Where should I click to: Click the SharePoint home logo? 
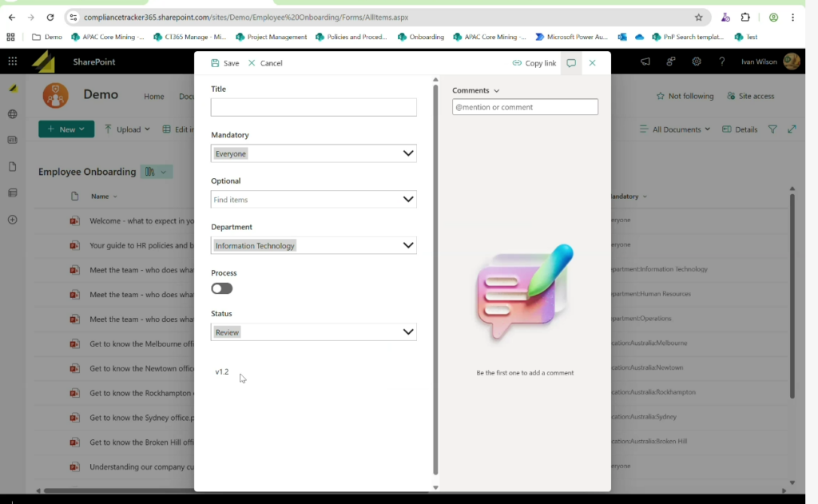[44, 62]
